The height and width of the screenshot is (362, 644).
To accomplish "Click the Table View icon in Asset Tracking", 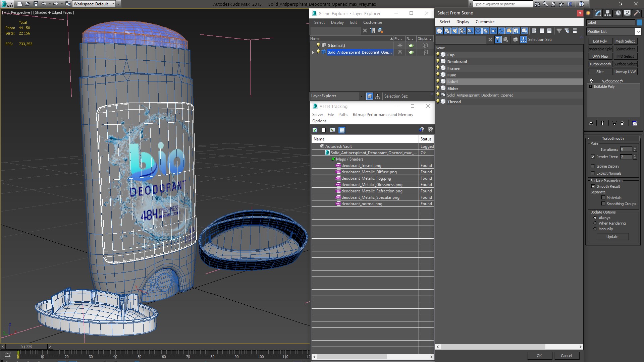I will coord(342,130).
